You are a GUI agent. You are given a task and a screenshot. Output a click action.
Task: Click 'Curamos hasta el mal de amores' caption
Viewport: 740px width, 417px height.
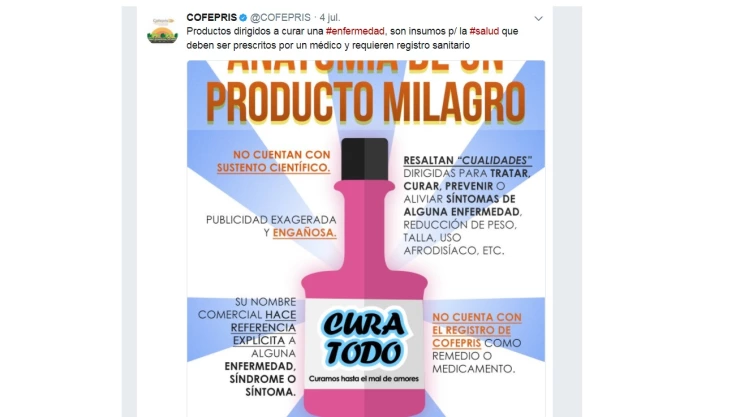coord(364,379)
